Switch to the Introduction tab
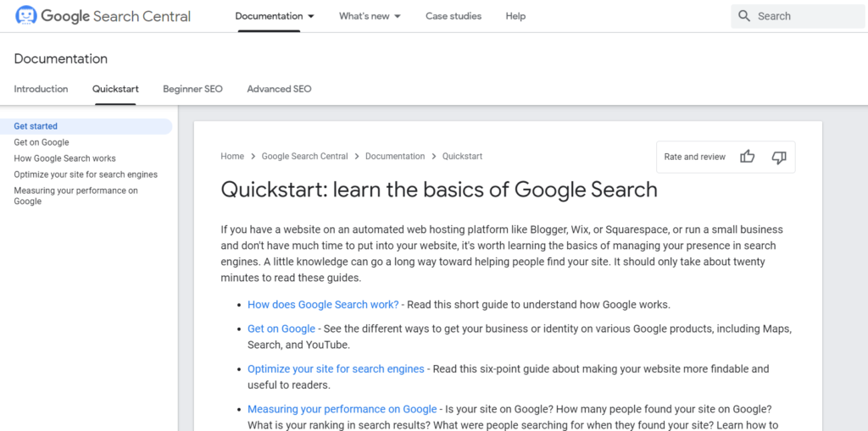The image size is (868, 431). coord(41,89)
